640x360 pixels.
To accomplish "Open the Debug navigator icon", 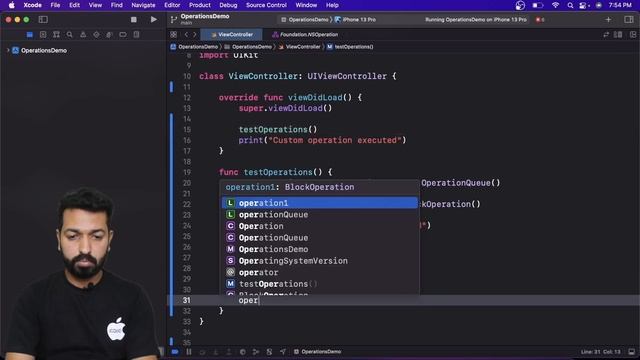I will 109,35.
